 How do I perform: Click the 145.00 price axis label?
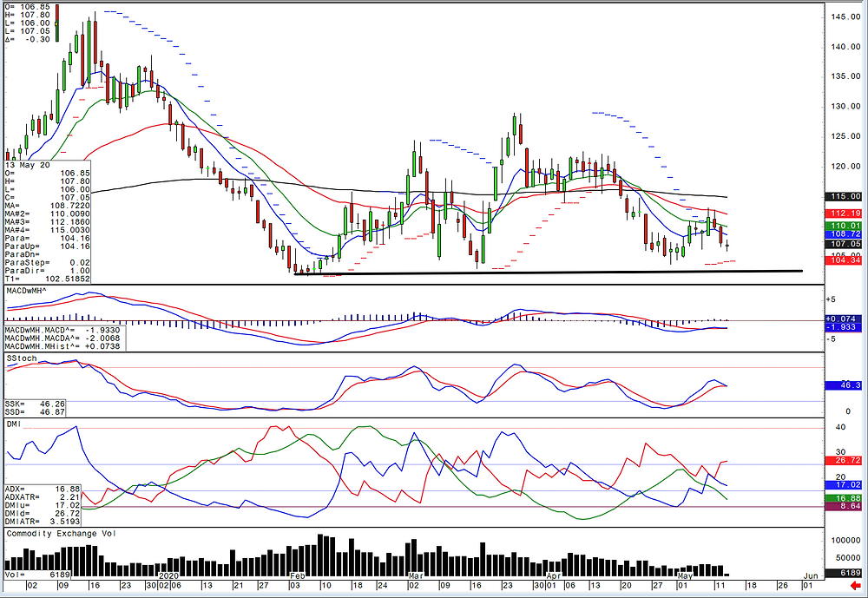click(845, 17)
